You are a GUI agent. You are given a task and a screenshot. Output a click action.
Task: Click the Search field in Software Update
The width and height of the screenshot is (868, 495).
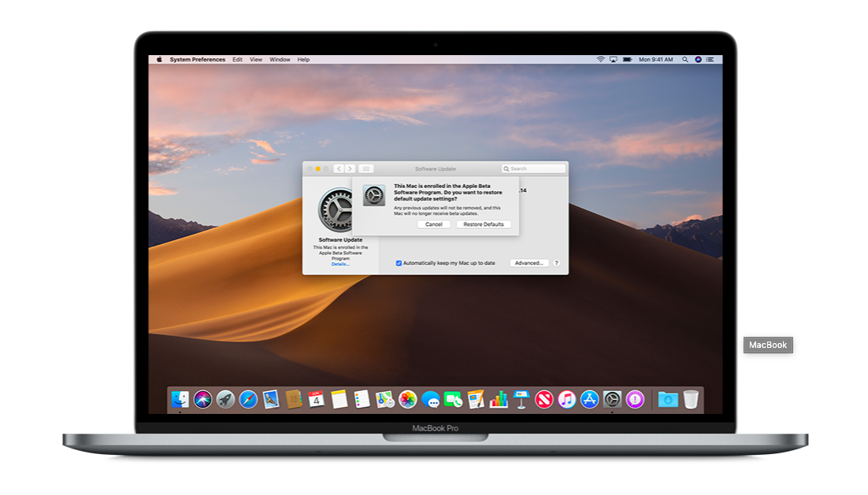pos(534,168)
